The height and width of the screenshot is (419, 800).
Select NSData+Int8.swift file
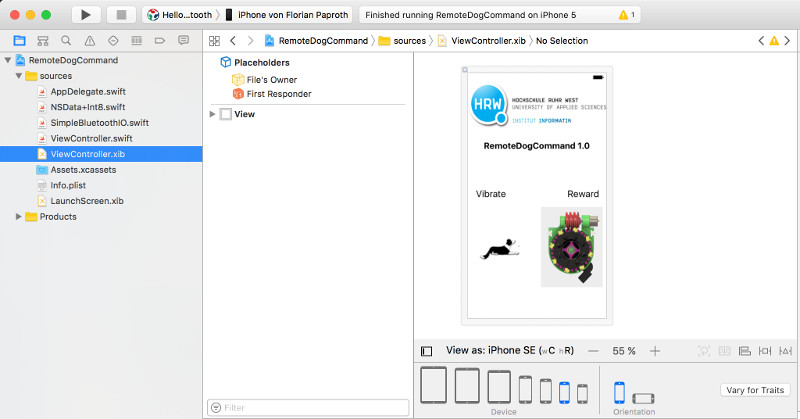point(88,107)
